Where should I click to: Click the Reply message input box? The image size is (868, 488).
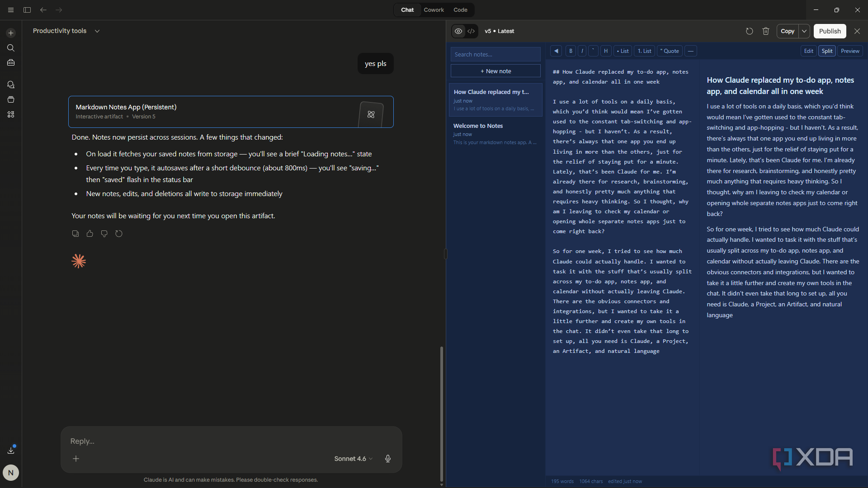[231, 441]
